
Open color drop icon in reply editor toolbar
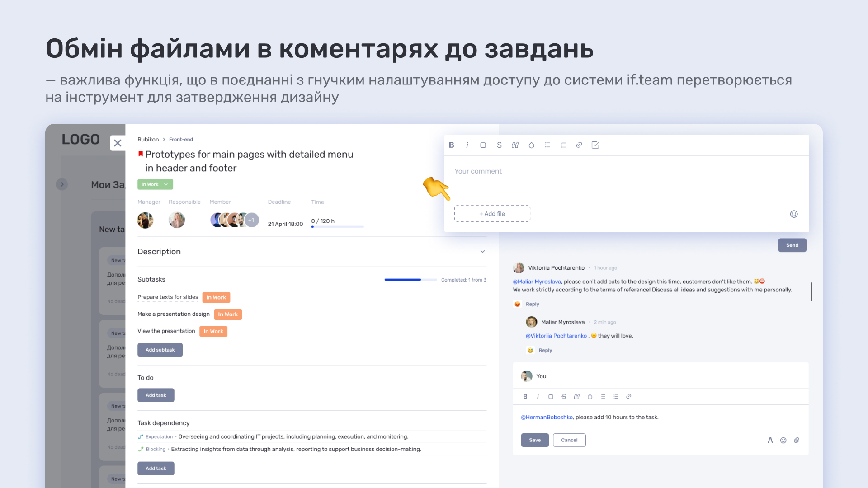[x=590, y=396]
